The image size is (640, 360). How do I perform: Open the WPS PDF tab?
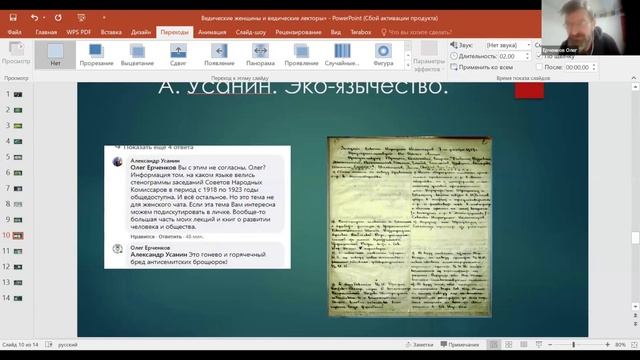[78, 32]
